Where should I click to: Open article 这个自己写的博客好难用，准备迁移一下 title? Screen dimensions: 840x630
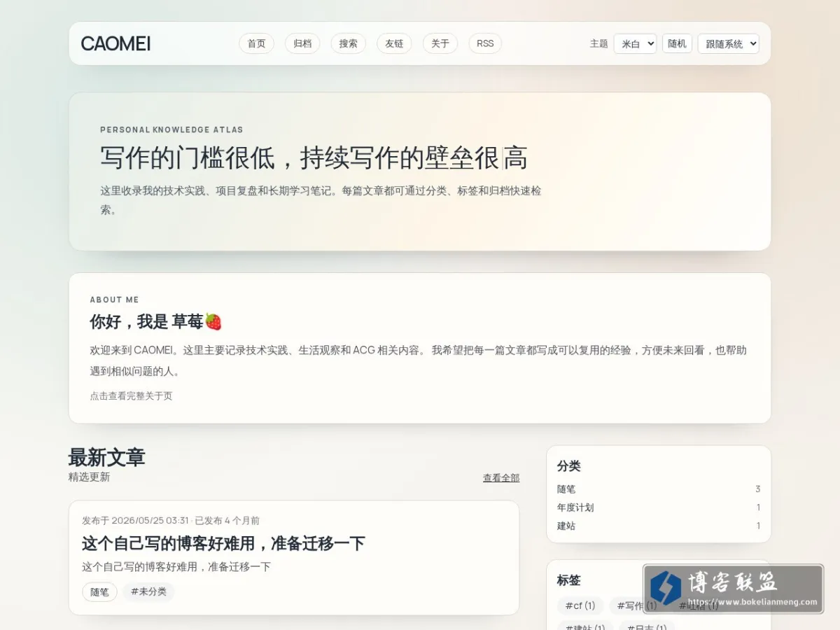pyautogui.click(x=223, y=543)
